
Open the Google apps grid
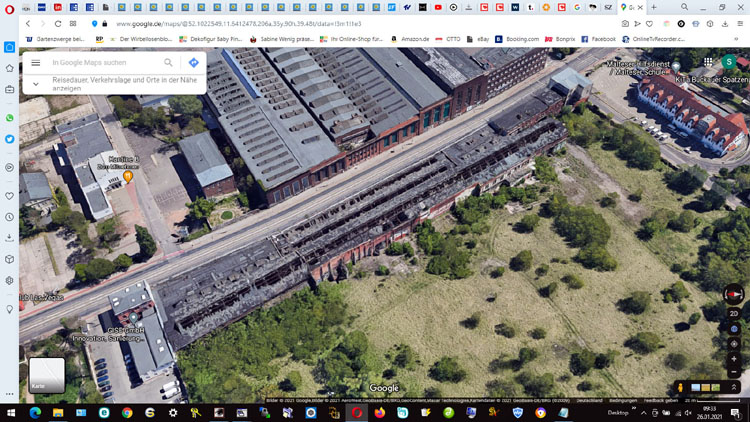click(x=708, y=62)
